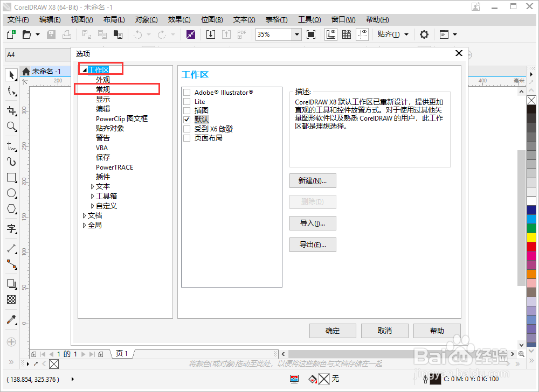The height and width of the screenshot is (392, 539).
Task: Select the Zoom magnifier tool
Action: click(11, 127)
